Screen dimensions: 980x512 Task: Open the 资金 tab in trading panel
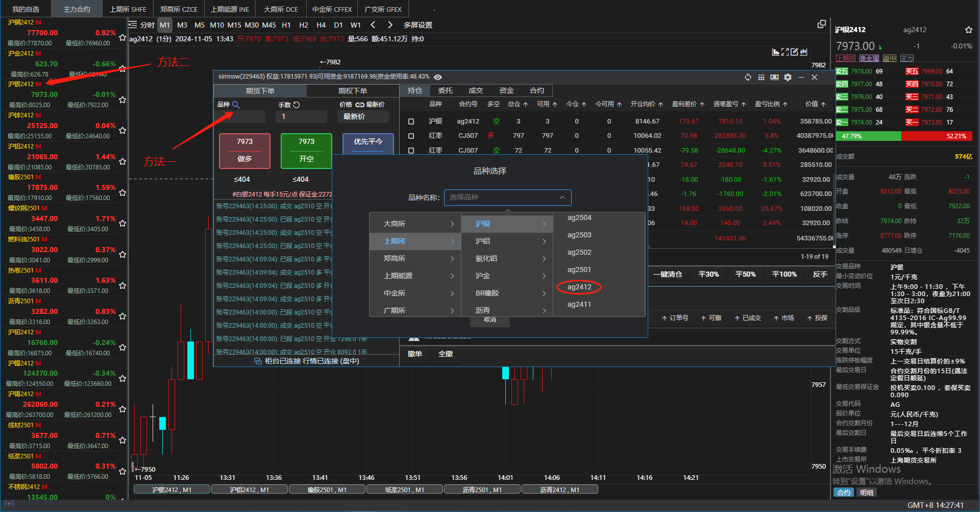506,90
